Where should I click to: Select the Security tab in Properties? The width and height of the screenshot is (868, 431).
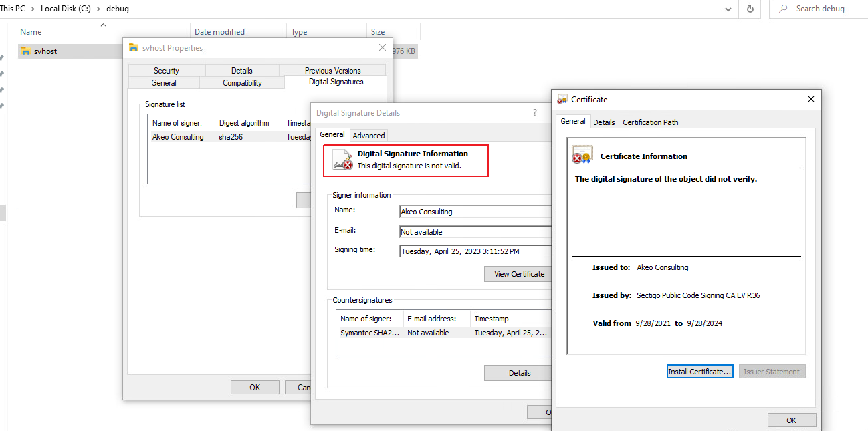tap(167, 71)
